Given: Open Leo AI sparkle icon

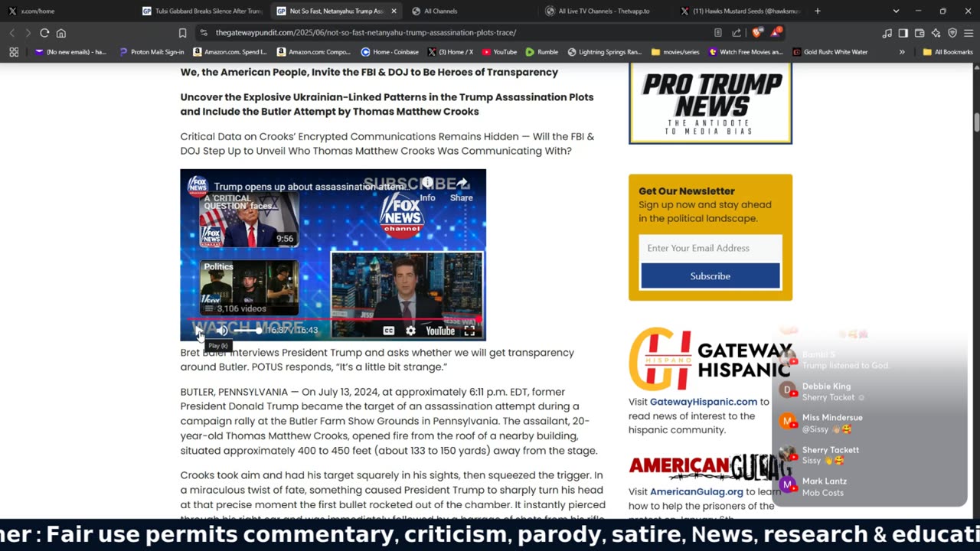Looking at the screenshot, I should 936,33.
